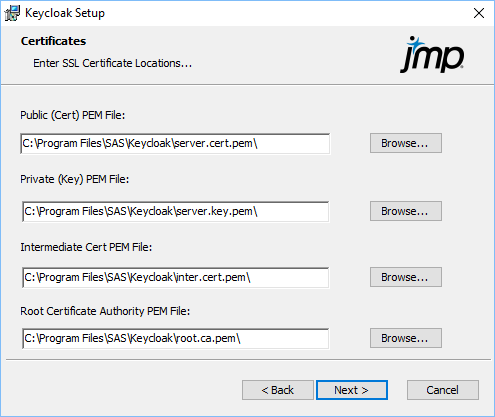Click the 'Private (Key) PEM File:' label
The image size is (495, 417).
coord(75,179)
